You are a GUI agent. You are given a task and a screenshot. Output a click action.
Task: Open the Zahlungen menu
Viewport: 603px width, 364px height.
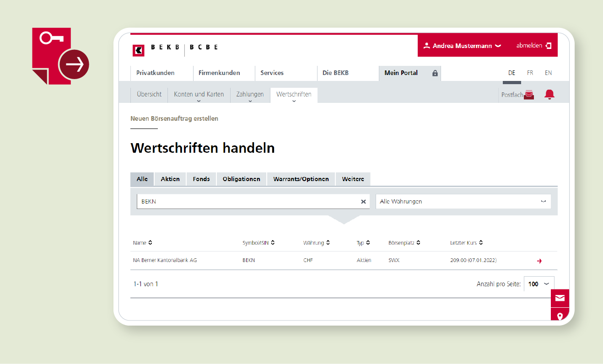250,95
